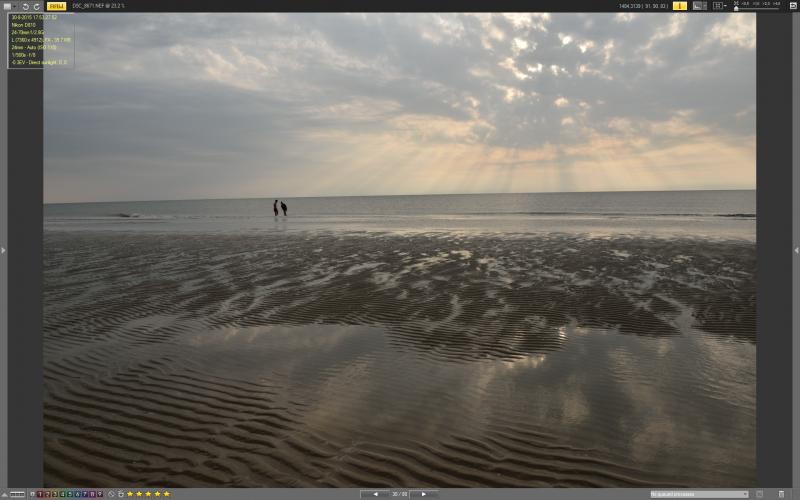Click the image counter between navigation arrows

pos(399,494)
